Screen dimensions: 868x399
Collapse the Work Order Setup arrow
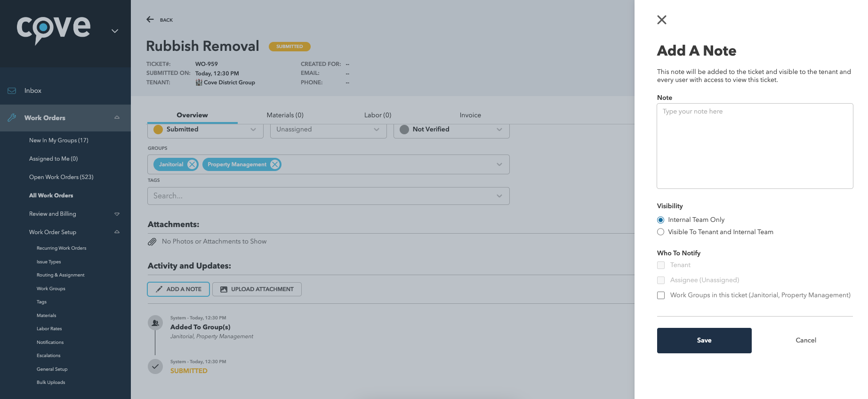pyautogui.click(x=117, y=232)
